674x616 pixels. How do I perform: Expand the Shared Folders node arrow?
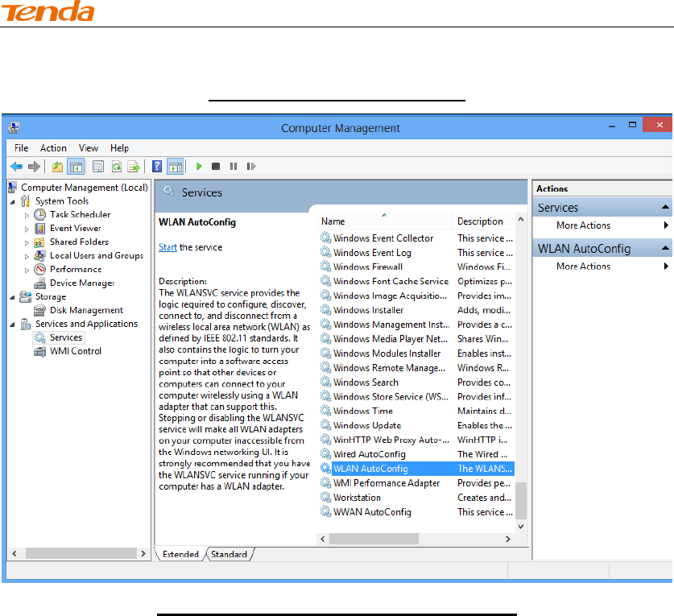click(27, 243)
